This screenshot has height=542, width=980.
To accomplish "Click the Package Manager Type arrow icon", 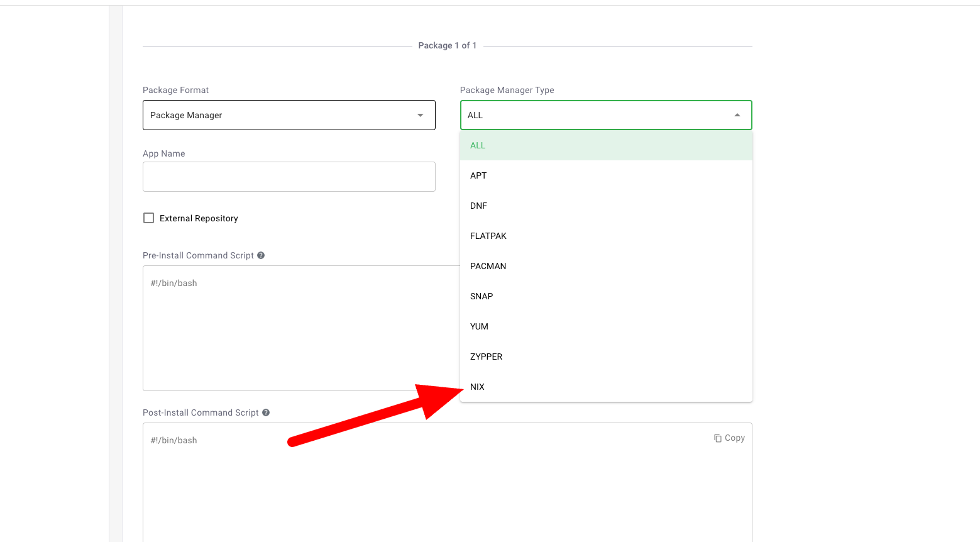I will 737,115.
